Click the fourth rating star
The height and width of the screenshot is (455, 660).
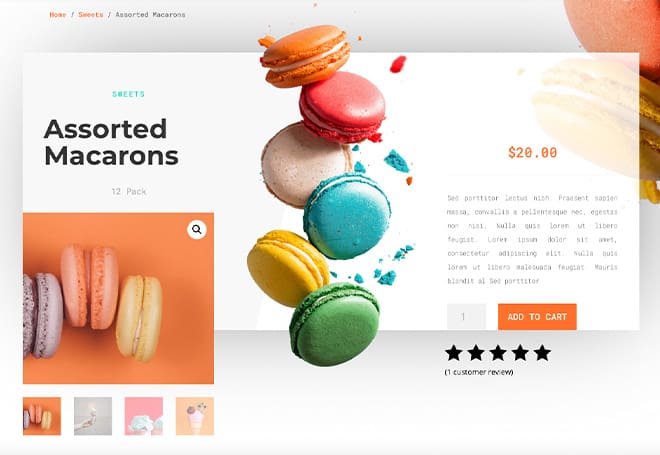[520, 353]
